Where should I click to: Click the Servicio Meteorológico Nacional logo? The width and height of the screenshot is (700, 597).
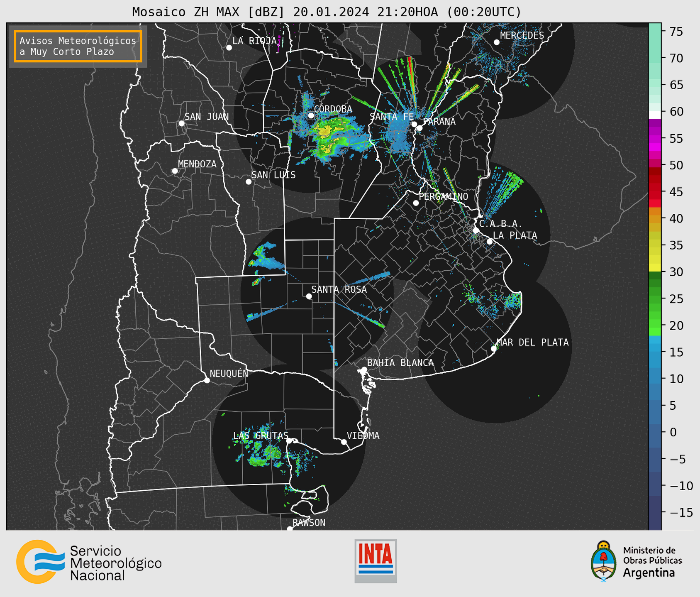tap(89, 562)
